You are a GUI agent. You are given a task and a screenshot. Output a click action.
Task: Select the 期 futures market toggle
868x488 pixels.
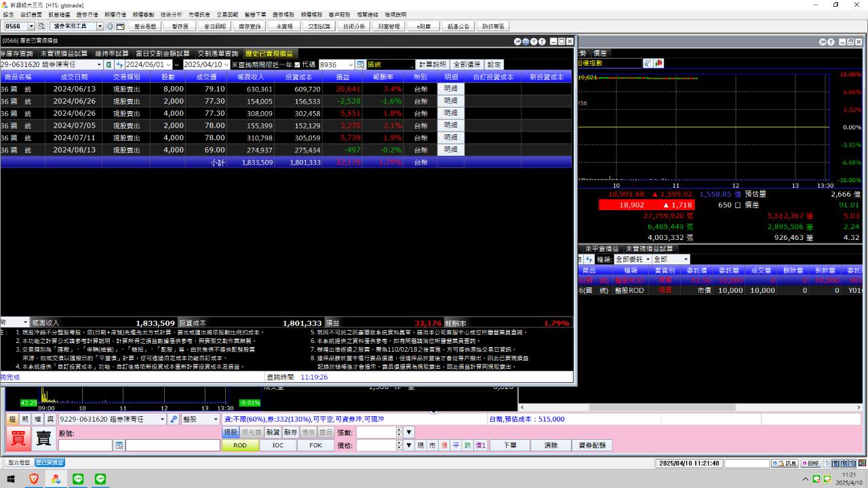pyautogui.click(x=25, y=420)
